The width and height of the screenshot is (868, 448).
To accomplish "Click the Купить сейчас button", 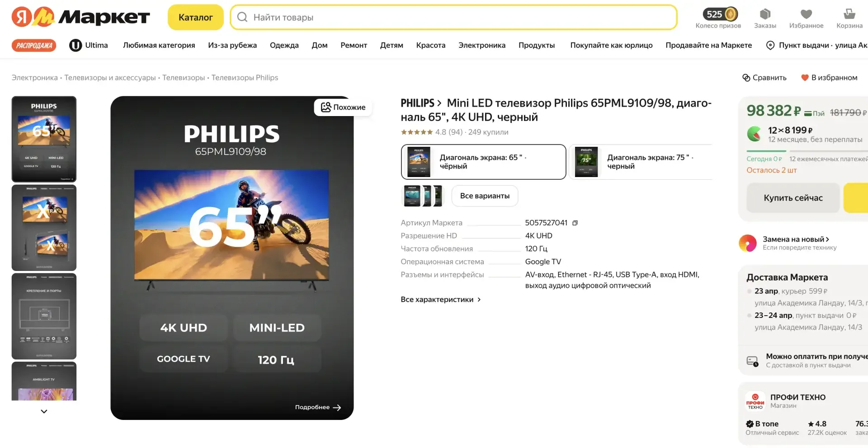I will [x=793, y=198].
